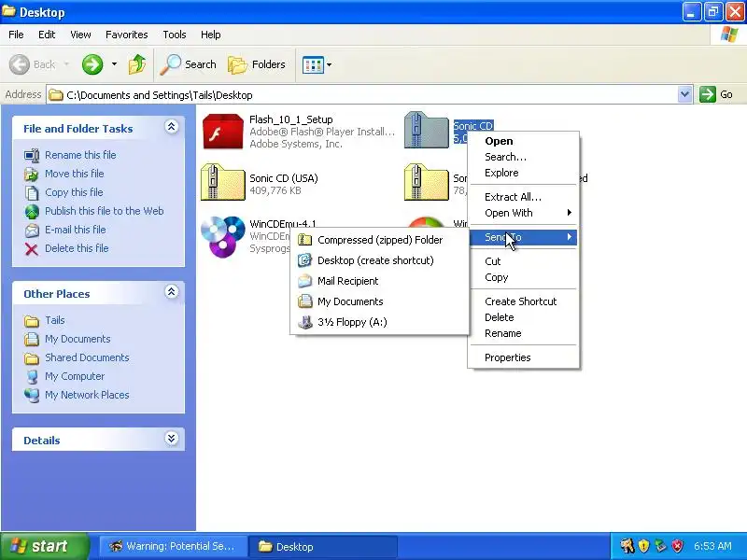Choose My Documents in Send To submenu
The height and width of the screenshot is (560, 747).
click(x=380, y=301)
